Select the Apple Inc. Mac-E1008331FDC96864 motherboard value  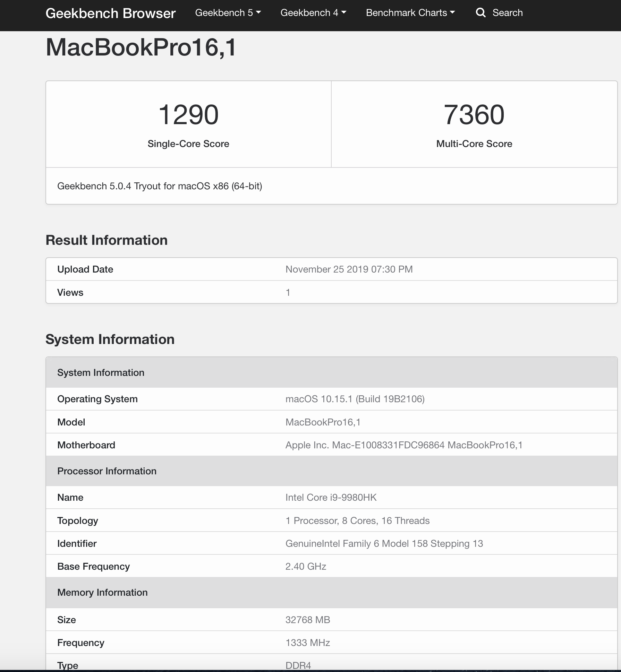(404, 445)
